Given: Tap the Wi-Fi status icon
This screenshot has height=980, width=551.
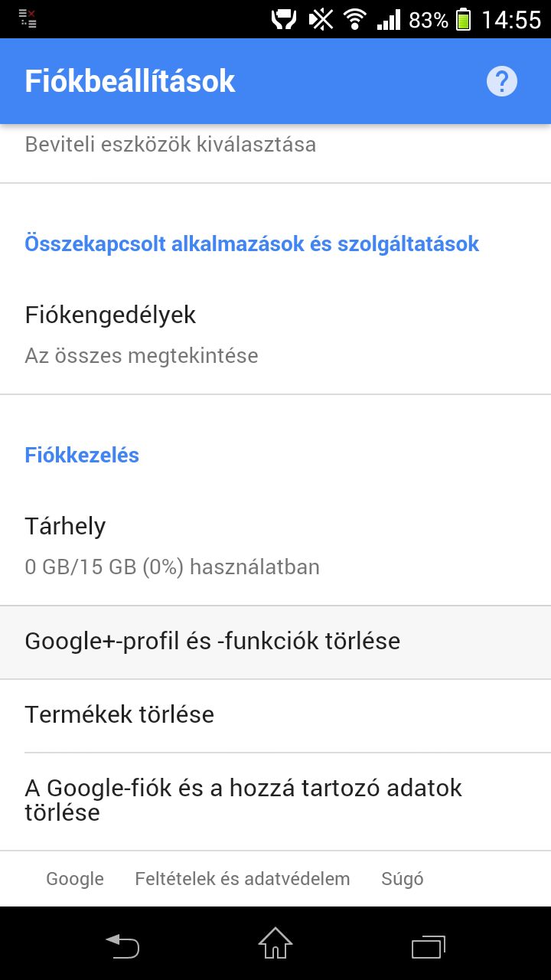Looking at the screenshot, I should (354, 19).
